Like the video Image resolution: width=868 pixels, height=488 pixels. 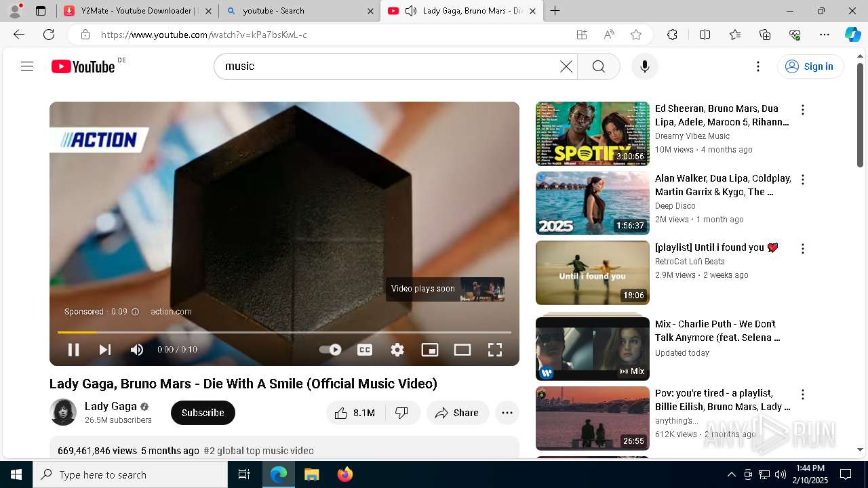point(356,413)
